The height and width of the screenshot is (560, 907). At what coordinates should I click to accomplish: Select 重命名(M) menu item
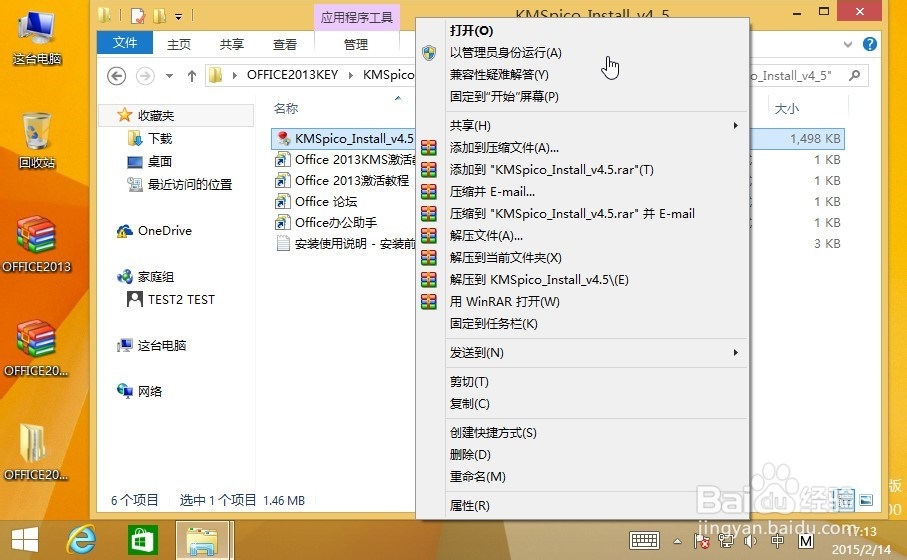pos(582,477)
